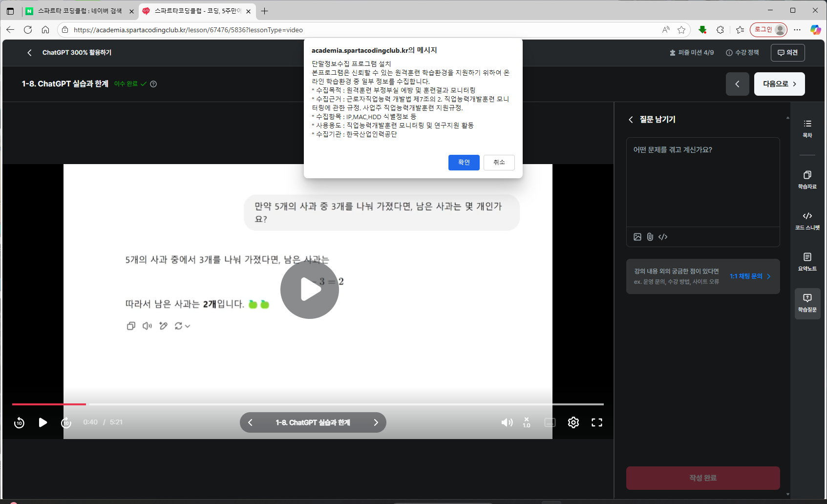Image resolution: width=827 pixels, height=504 pixels.
Task: Attach an image to the question
Action: [x=637, y=237]
